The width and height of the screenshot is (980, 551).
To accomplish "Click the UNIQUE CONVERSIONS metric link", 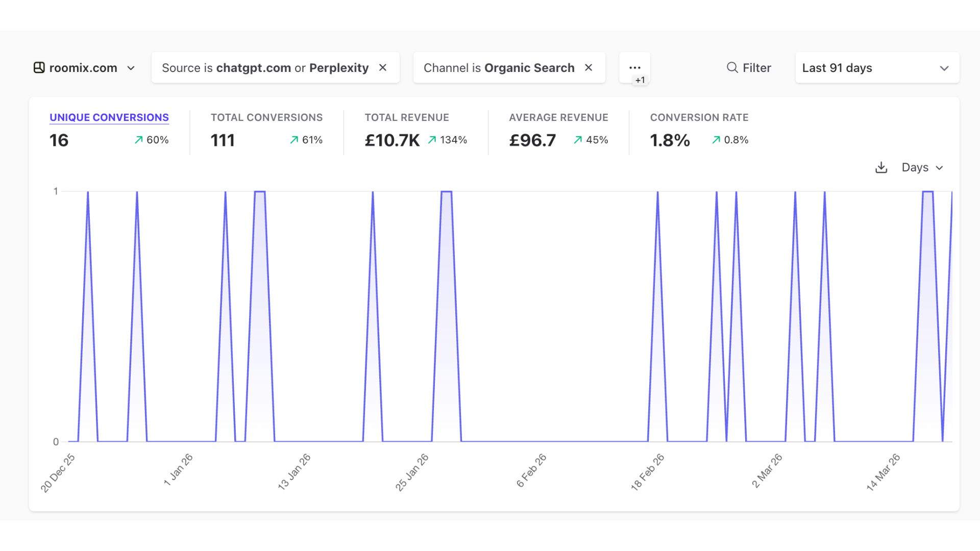I will click(109, 117).
